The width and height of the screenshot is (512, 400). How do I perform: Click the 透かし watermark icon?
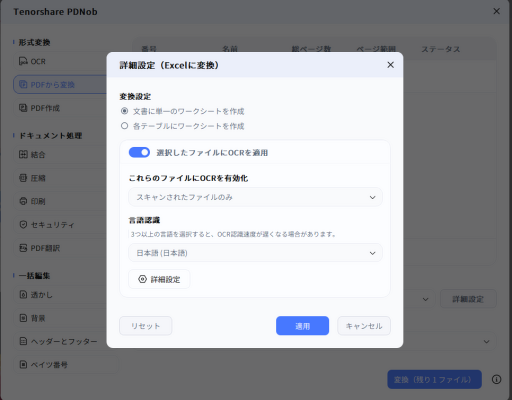(23, 295)
